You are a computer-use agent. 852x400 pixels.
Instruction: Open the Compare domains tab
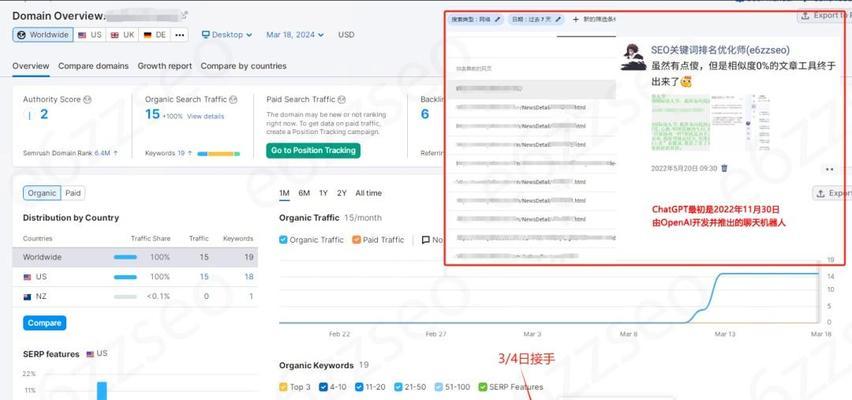point(93,66)
